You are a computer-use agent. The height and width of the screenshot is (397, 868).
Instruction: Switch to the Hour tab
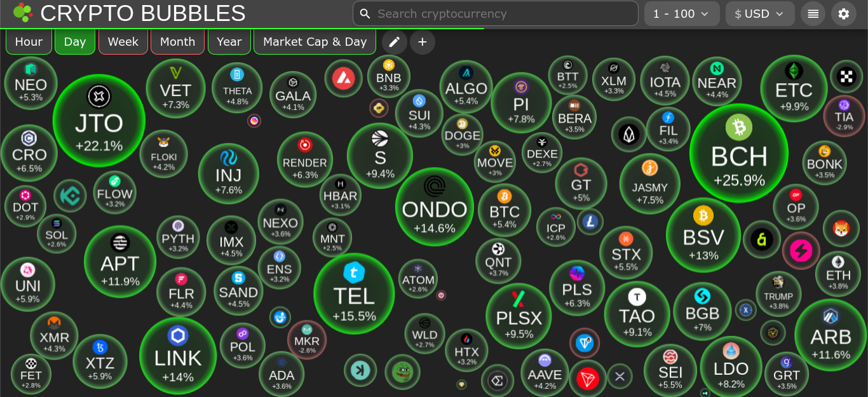[29, 41]
